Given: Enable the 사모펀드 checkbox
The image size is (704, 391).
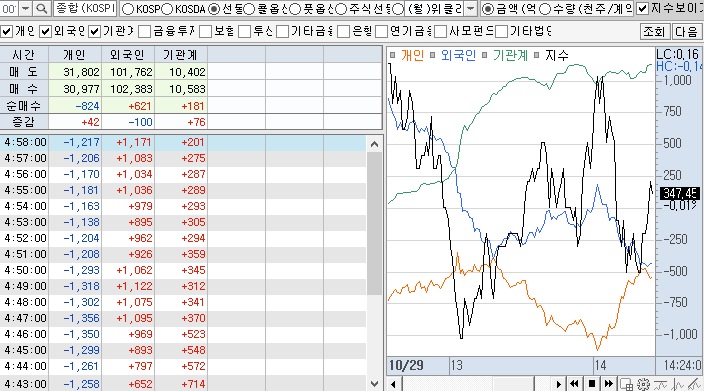Looking at the screenshot, I should click(440, 31).
